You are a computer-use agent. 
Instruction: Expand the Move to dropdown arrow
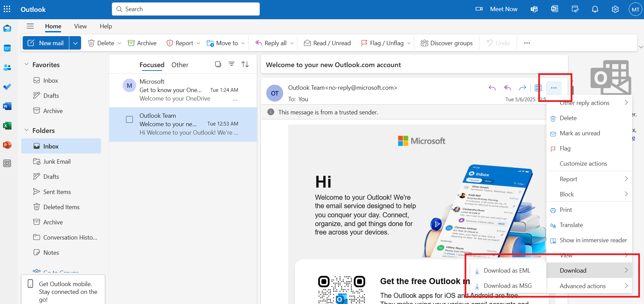tap(243, 43)
